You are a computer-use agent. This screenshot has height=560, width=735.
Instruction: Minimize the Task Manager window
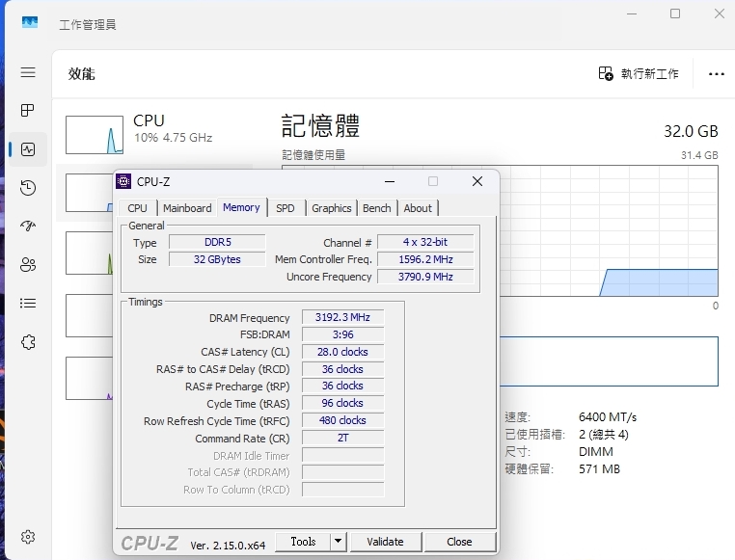coord(632,13)
